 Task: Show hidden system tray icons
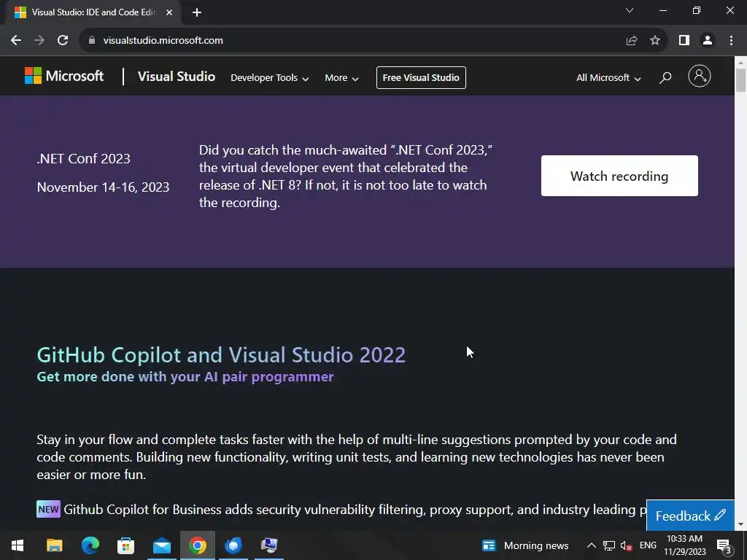click(591, 545)
